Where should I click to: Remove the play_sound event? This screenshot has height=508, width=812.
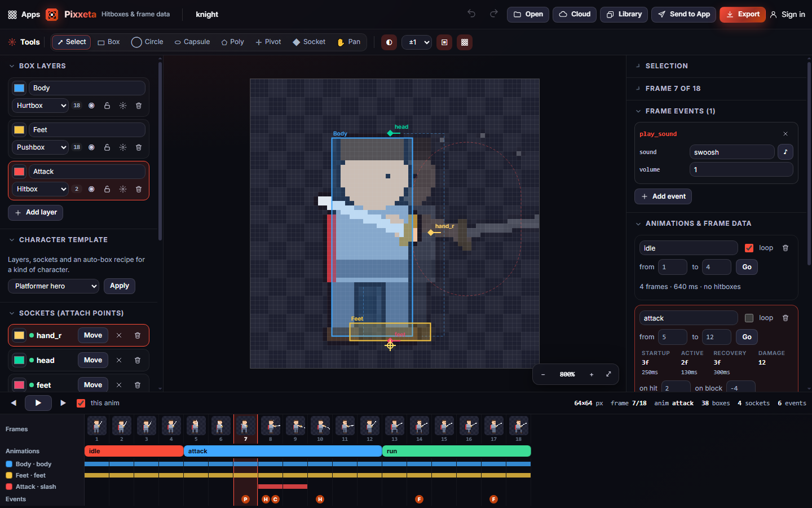pos(785,134)
